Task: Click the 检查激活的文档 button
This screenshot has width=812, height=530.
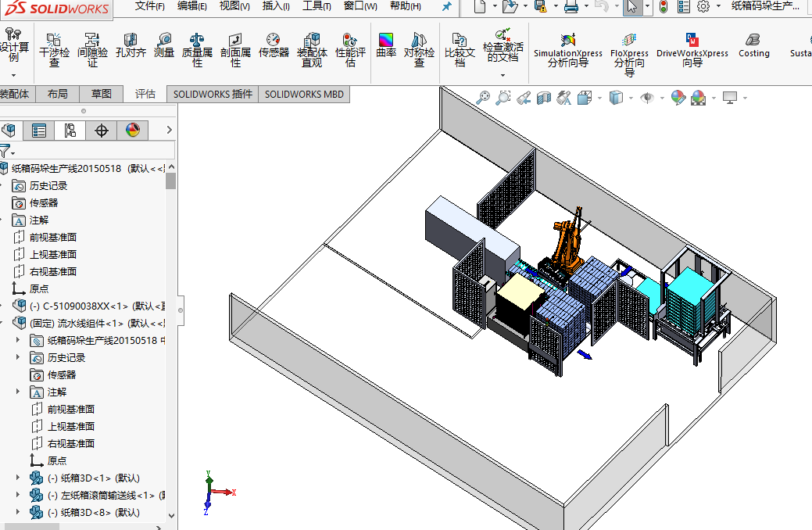Action: pos(503,47)
